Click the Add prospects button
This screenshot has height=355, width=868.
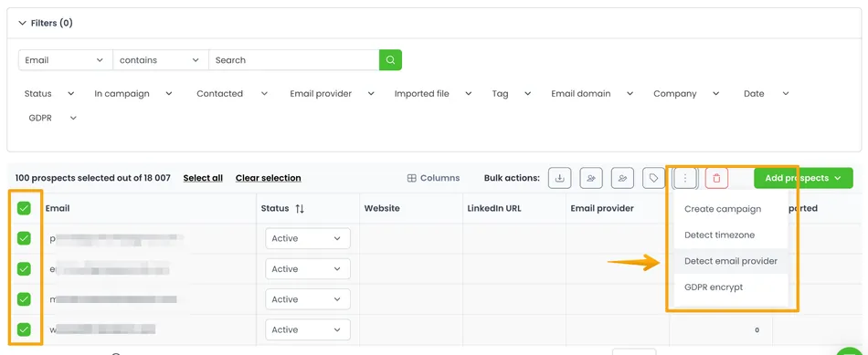[x=803, y=178]
